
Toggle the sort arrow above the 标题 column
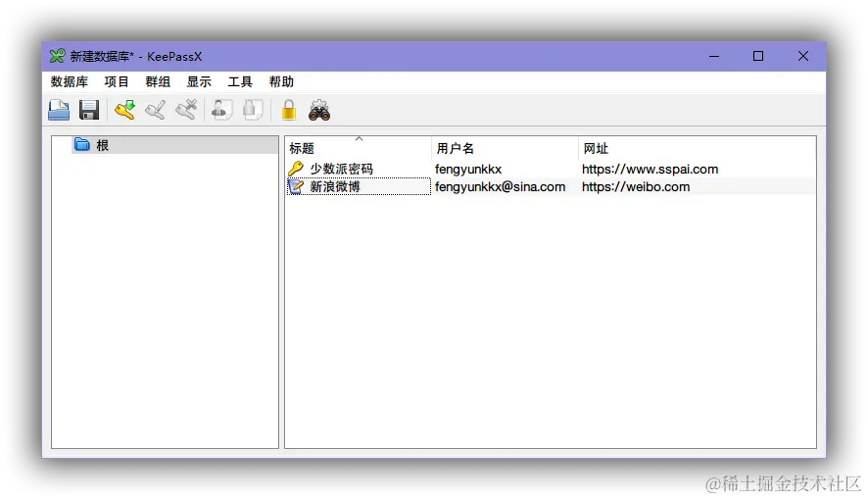[359, 139]
